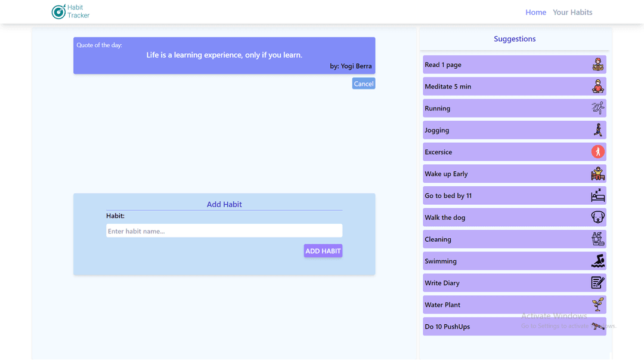
Task: Click the Habit Tracker logo icon
Action: pos(58,11)
